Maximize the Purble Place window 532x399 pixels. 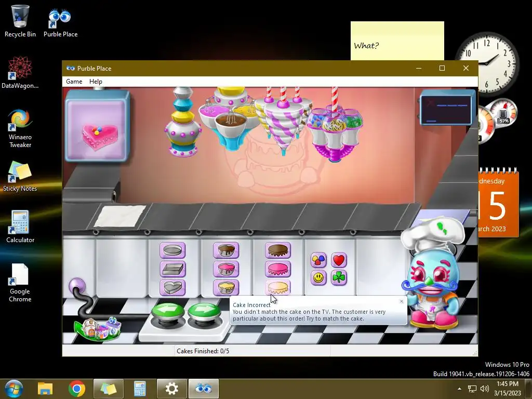442,68
